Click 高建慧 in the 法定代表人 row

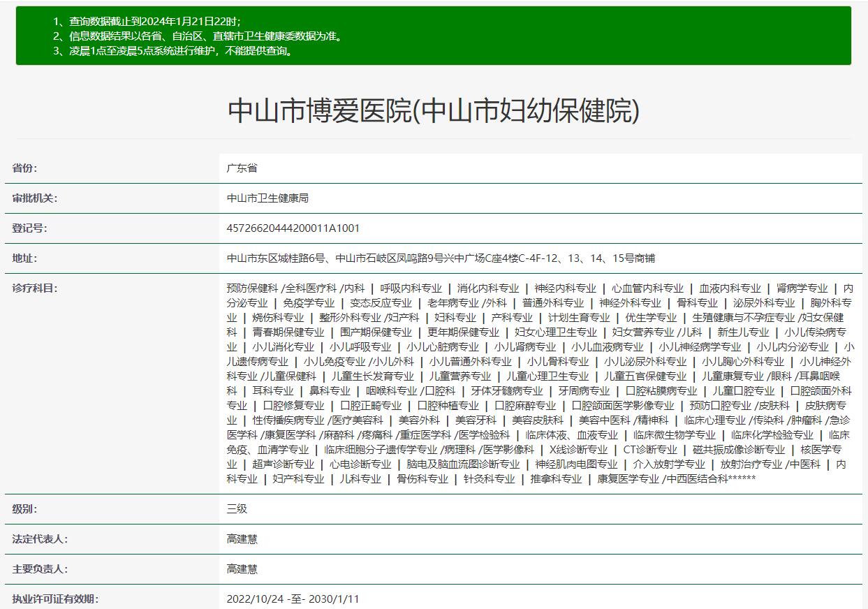pyautogui.click(x=242, y=539)
